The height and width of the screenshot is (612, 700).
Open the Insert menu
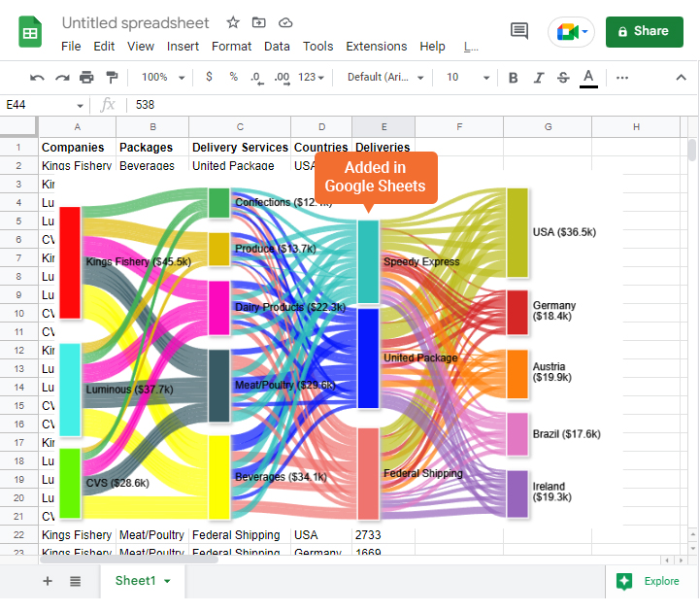tap(183, 47)
